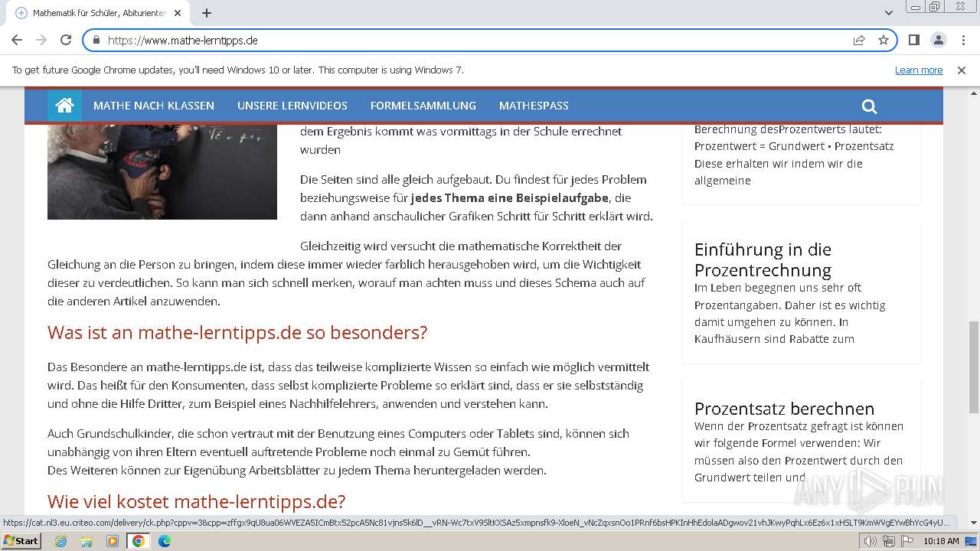Go back to the previous page
This screenshot has width=980, height=551.
pos(17,40)
